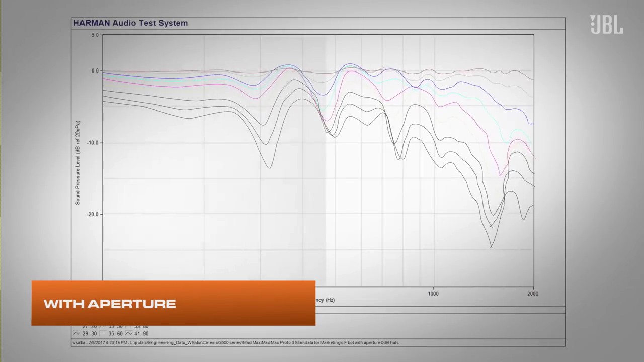Click the 35: 60 legend entry

116,334
